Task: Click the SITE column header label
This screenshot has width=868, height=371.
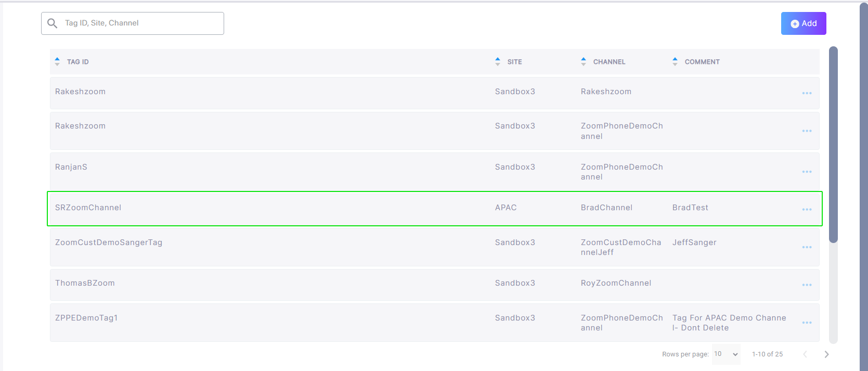Action: [515, 61]
